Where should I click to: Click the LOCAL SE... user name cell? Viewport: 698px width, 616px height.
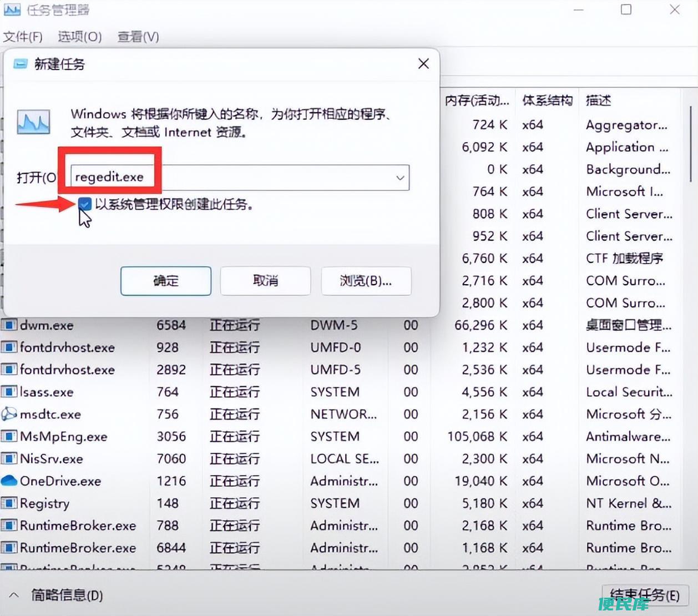click(x=345, y=458)
